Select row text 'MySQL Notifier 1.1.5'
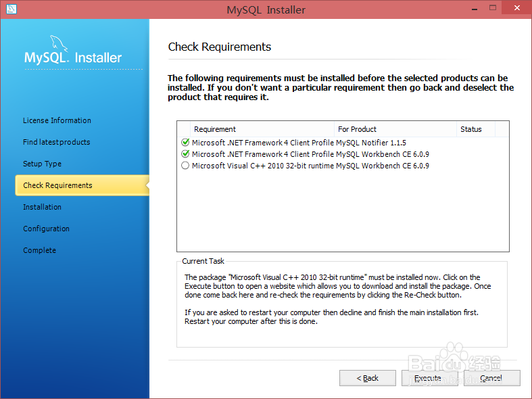 coord(371,143)
